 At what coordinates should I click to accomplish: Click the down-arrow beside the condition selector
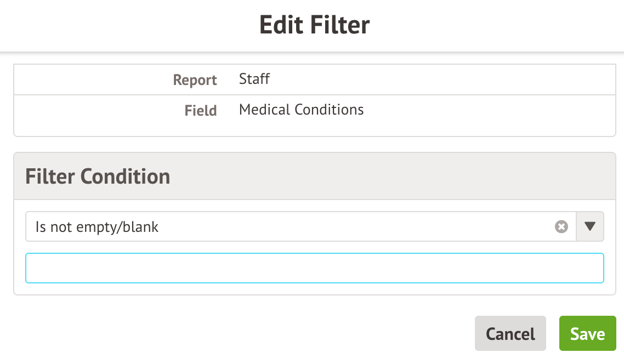(590, 226)
